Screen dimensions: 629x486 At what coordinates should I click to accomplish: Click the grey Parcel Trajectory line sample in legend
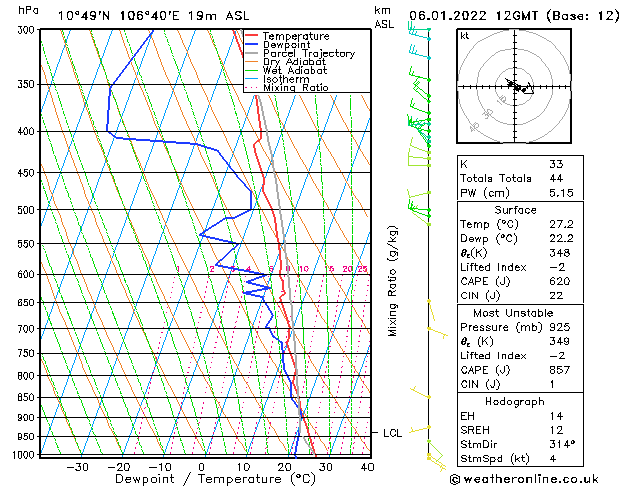click(x=251, y=53)
